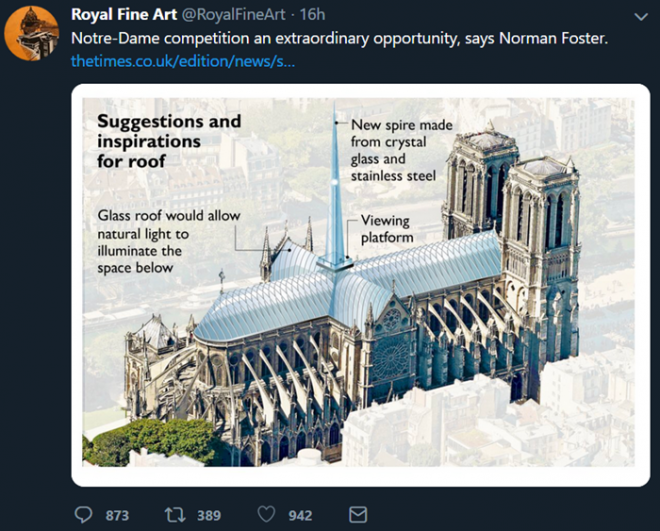
Task: Click the rose window on the cathedral image
Action: pyautogui.click(x=390, y=357)
